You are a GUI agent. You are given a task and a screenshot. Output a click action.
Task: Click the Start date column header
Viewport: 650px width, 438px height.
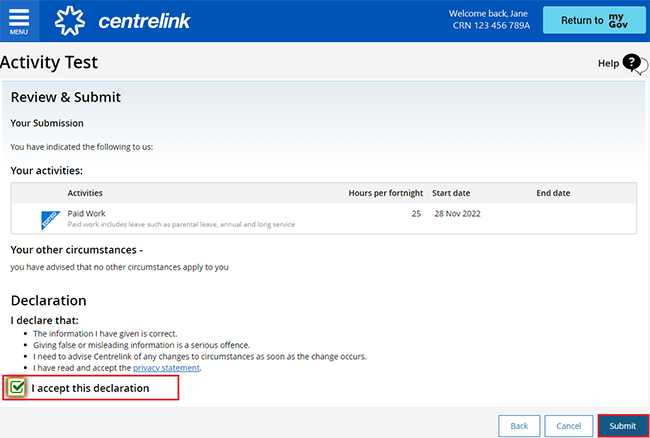451,193
